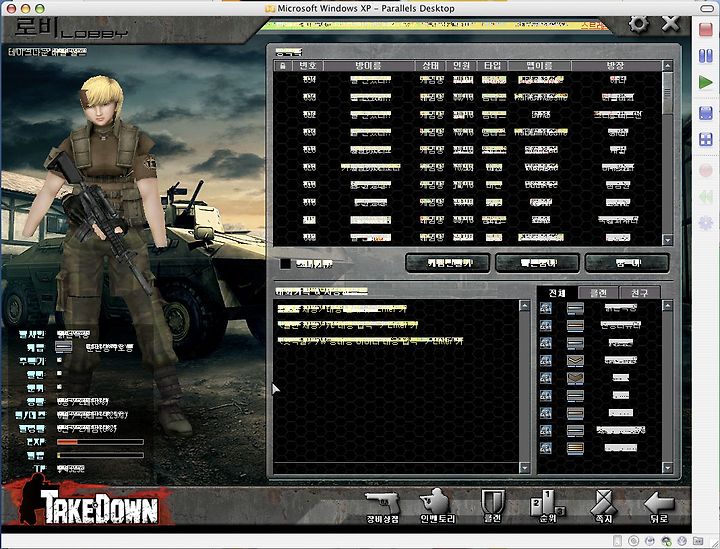Click Parallels red stop button in sidebar
This screenshot has height=549, width=720.
click(706, 30)
